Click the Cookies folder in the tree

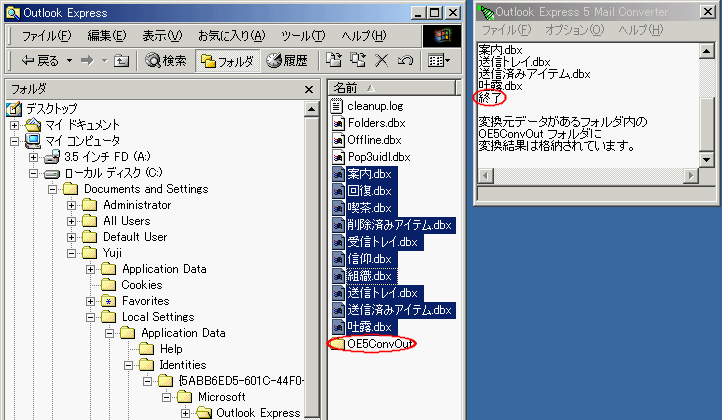point(141,285)
